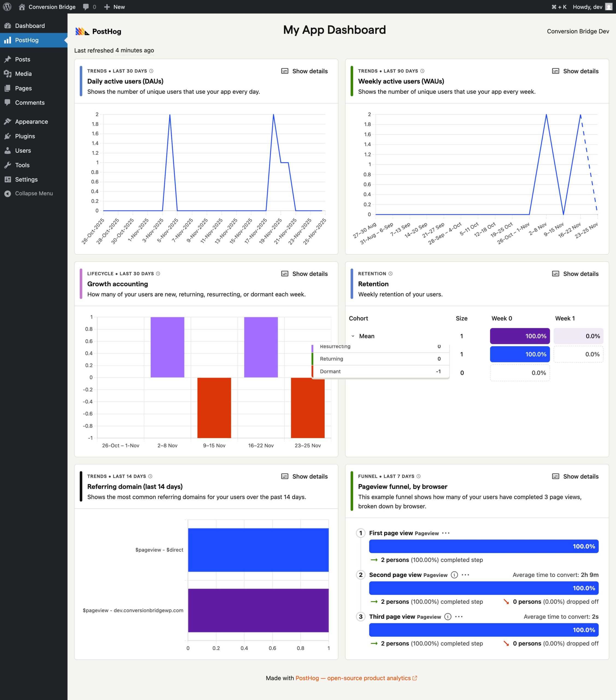Collapse the admin sidebar menu
The image size is (616, 700).
(34, 193)
